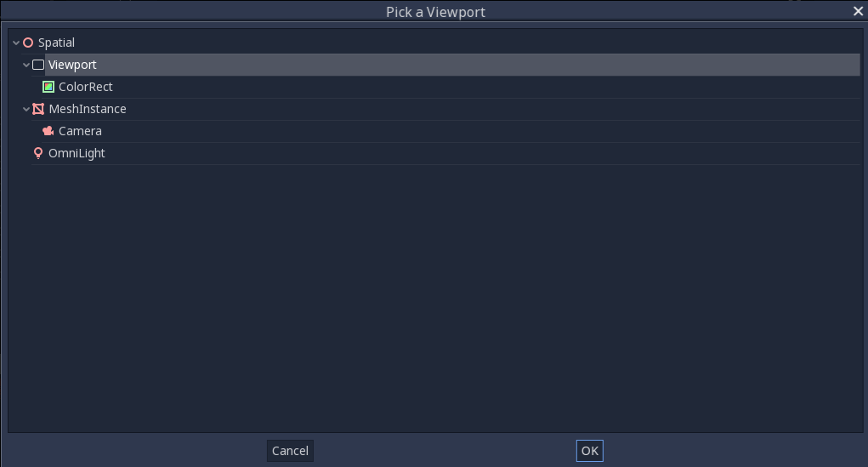868x467 pixels.
Task: Collapse the Viewport node children
Action: tap(26, 65)
